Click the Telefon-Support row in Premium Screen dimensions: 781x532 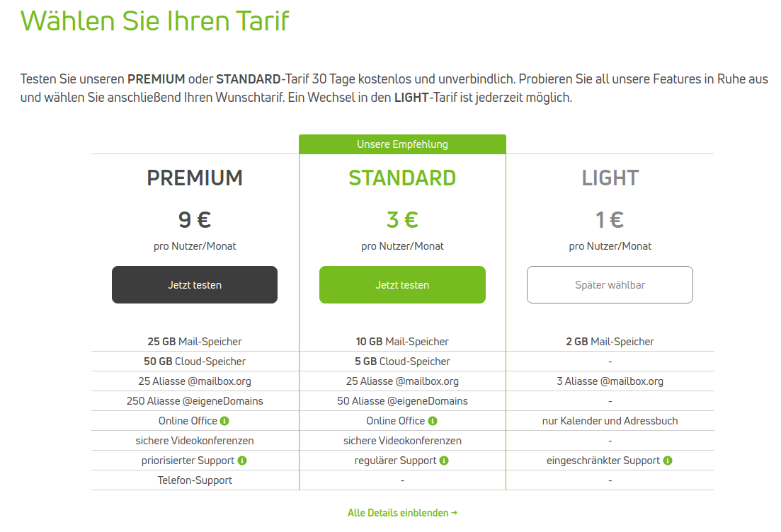tap(195, 480)
